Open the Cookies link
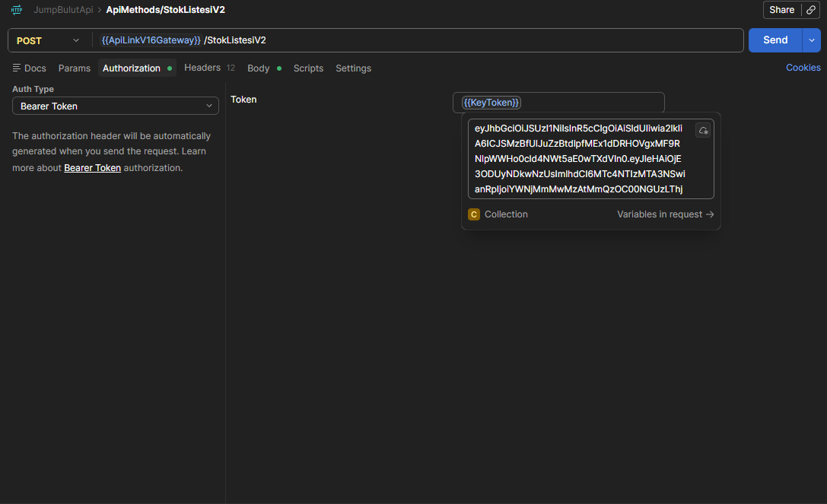The width and height of the screenshot is (827, 504). (803, 68)
